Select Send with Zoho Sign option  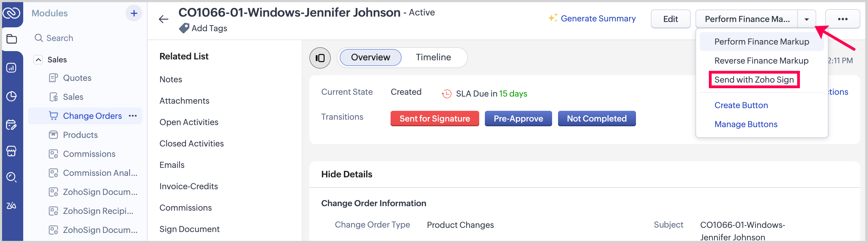(754, 80)
